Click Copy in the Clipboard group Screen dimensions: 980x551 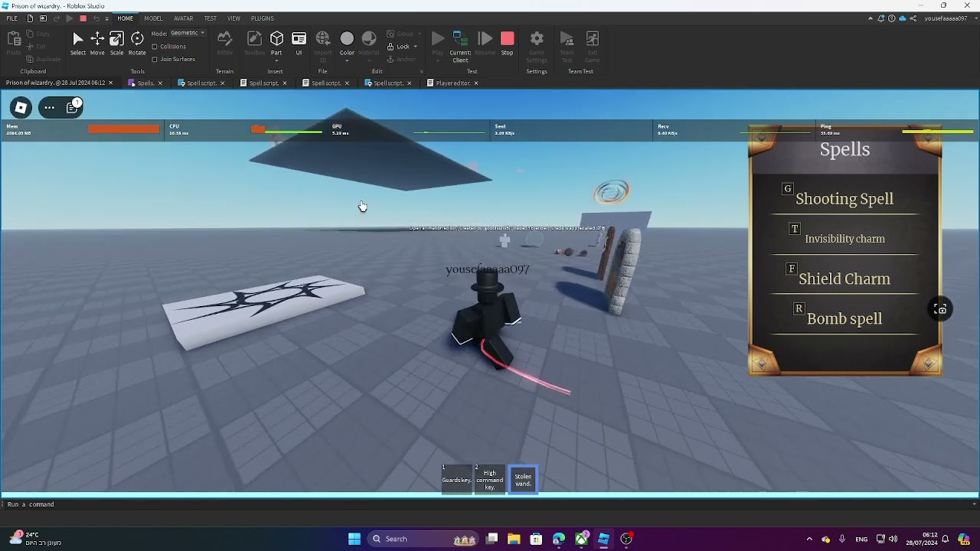(x=38, y=34)
